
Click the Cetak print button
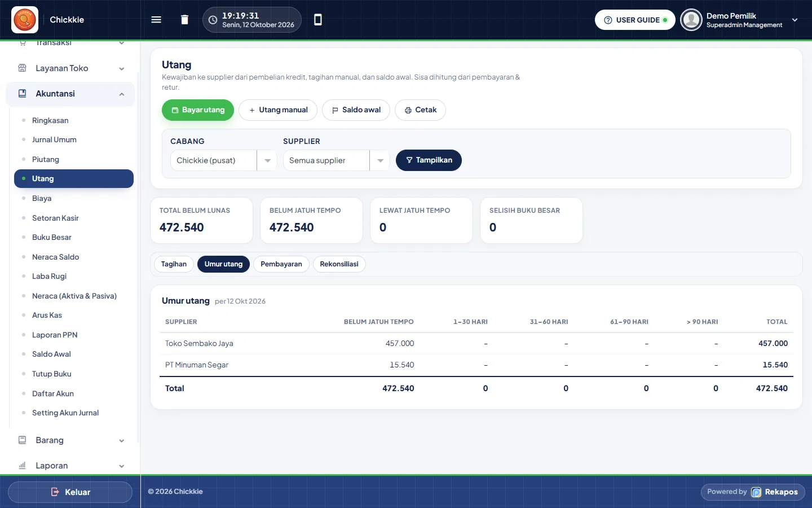coord(420,110)
